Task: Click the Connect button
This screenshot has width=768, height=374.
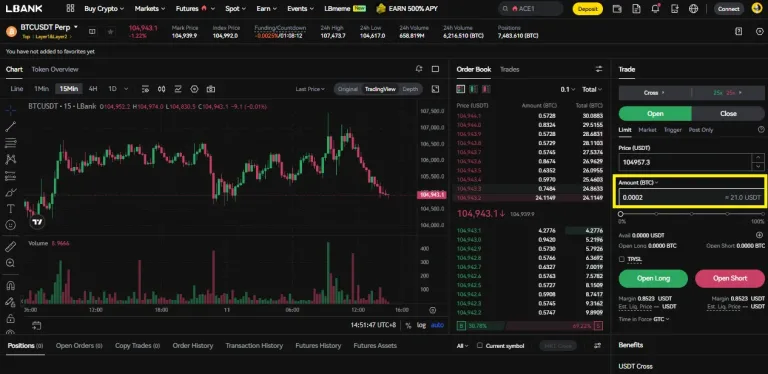Action: coord(728,9)
